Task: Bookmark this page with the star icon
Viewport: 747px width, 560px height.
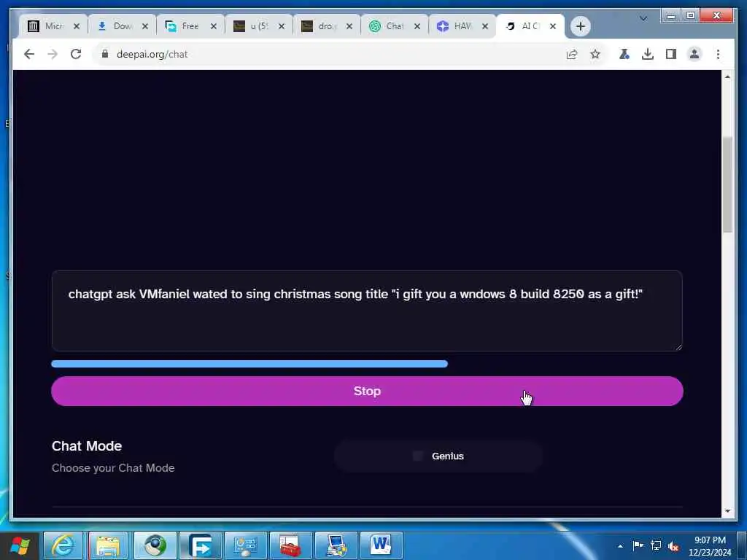Action: [595, 54]
